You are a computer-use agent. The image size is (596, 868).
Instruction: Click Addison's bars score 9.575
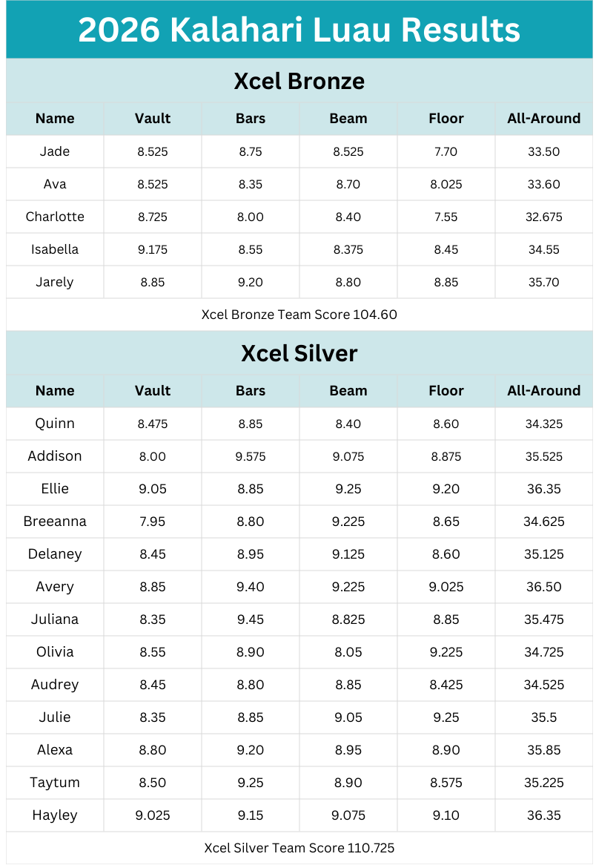(251, 456)
